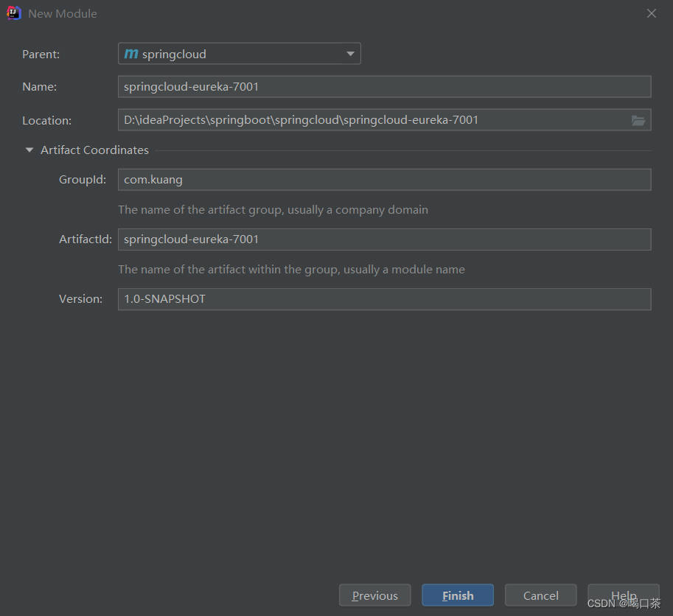Collapse the Artifact Coordinates section

click(29, 150)
